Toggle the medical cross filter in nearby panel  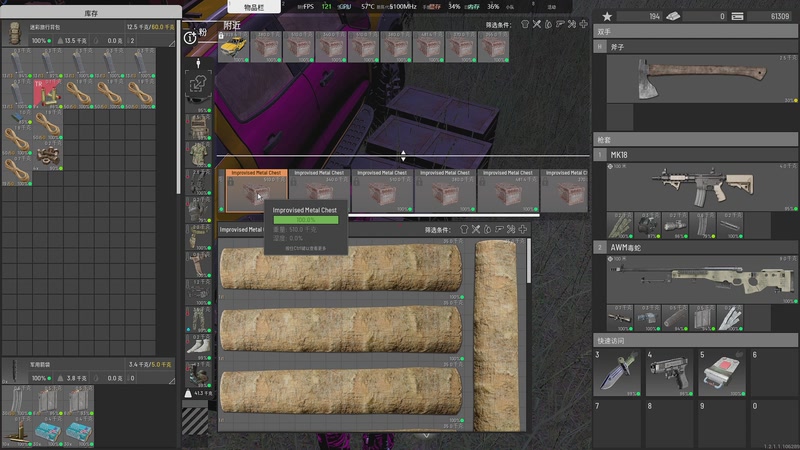tap(584, 24)
